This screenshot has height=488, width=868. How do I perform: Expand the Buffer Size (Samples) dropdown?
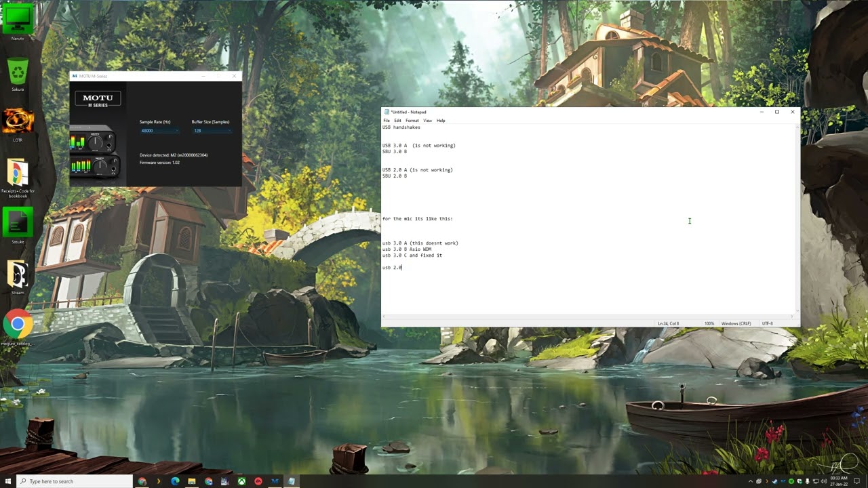[x=212, y=131]
